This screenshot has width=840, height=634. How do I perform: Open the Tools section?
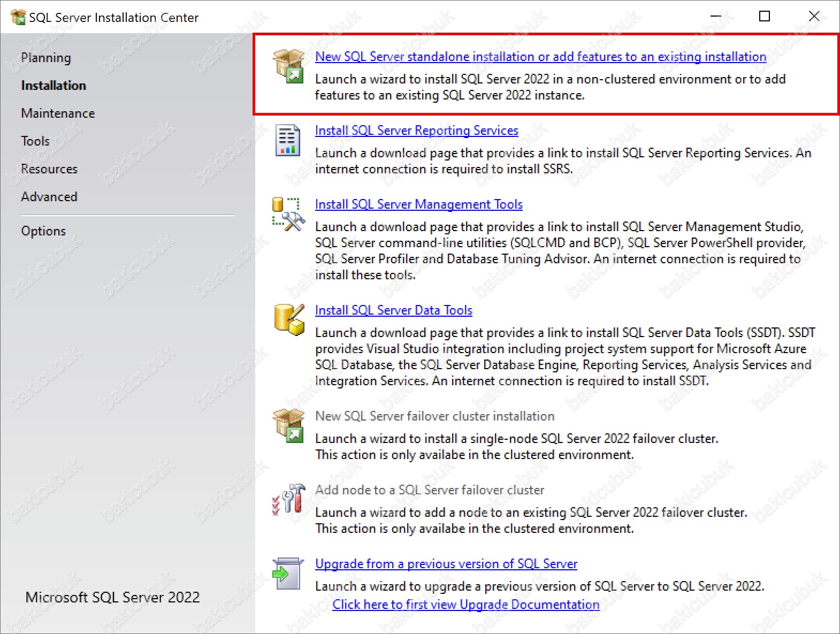pos(35,141)
